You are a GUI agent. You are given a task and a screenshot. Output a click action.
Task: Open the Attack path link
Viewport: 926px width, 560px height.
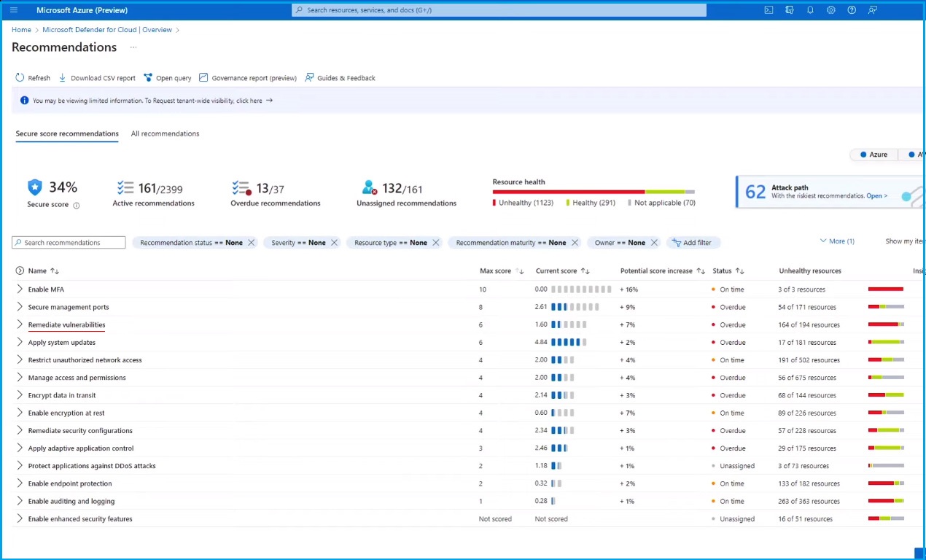point(876,196)
